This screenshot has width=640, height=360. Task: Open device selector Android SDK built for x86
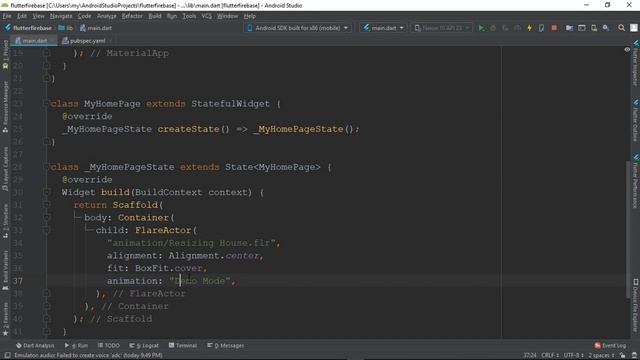pos(298,28)
